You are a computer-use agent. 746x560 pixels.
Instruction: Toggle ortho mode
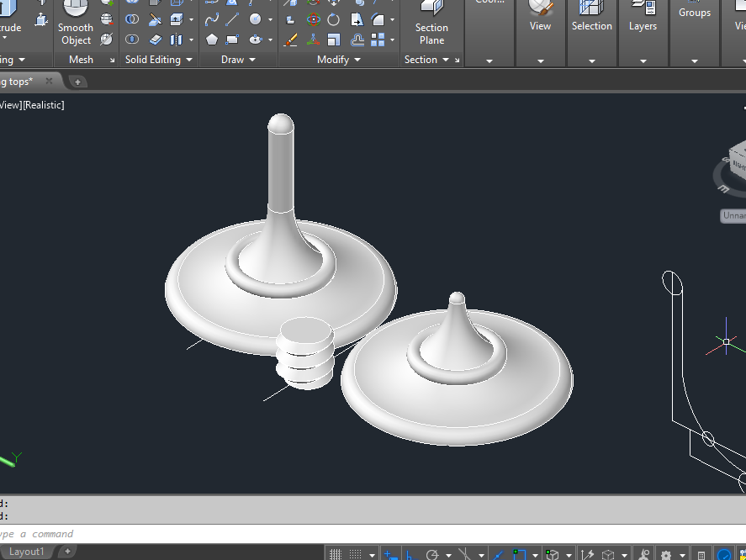[x=411, y=555]
